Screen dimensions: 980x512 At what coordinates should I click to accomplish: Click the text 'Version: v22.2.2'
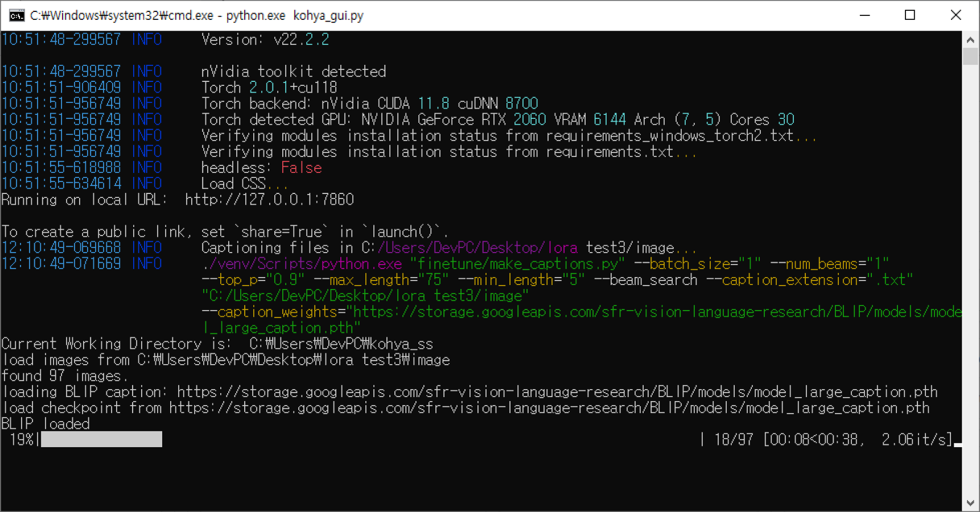[x=265, y=40]
